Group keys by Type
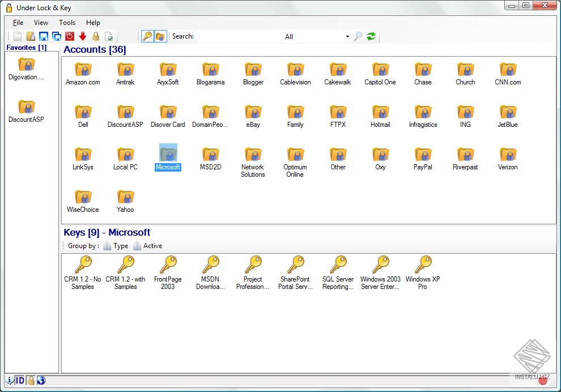 (x=116, y=246)
